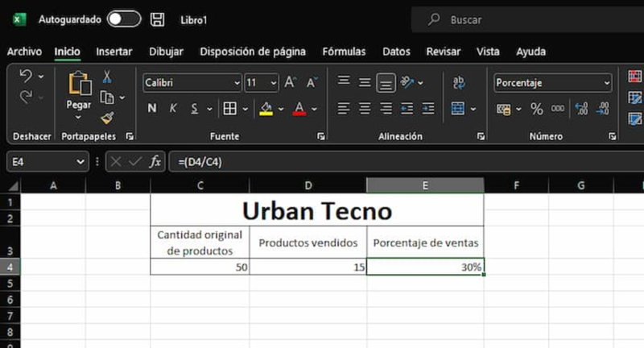Click the Merge and center icon
Viewport: 644px width, 348px height.
tap(457, 109)
